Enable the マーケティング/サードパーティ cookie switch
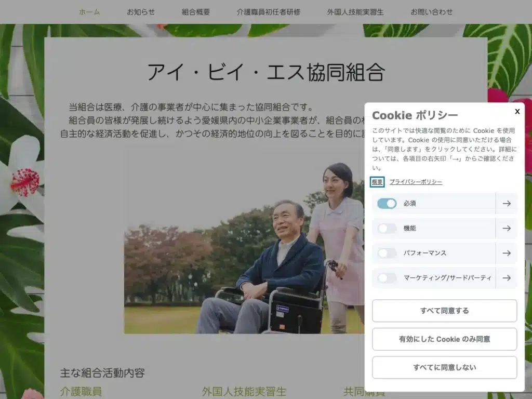 click(x=387, y=278)
